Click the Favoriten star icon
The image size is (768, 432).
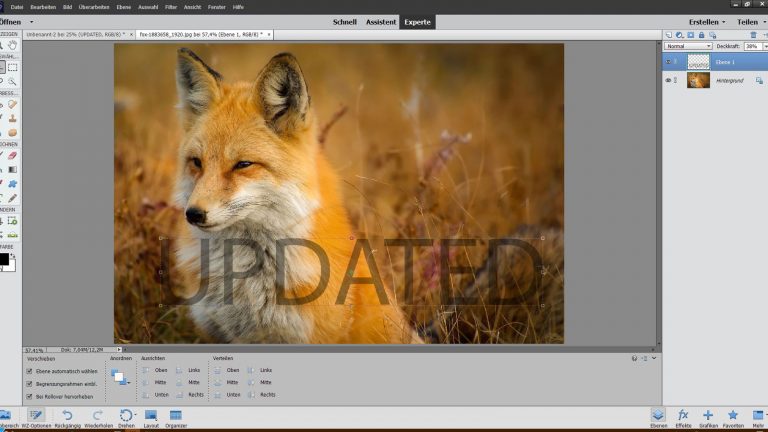[x=733, y=414]
